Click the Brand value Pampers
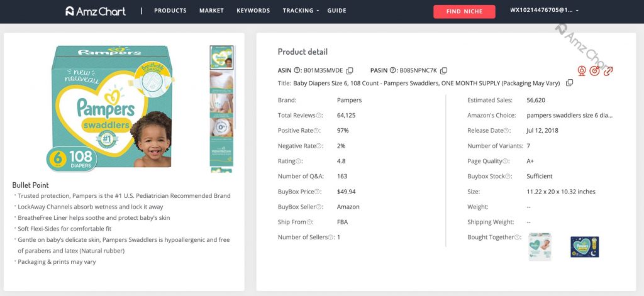 pyautogui.click(x=349, y=100)
